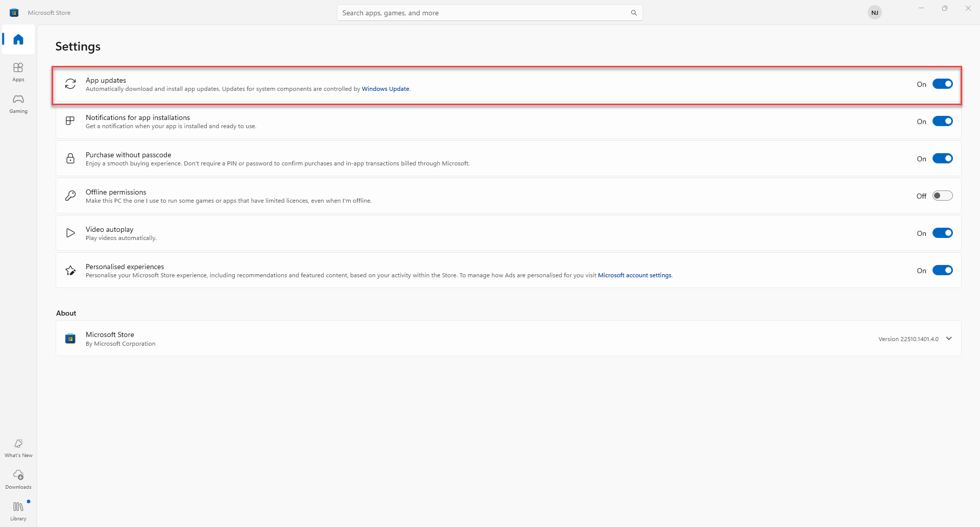Turn off the App updates toggle

click(x=942, y=84)
